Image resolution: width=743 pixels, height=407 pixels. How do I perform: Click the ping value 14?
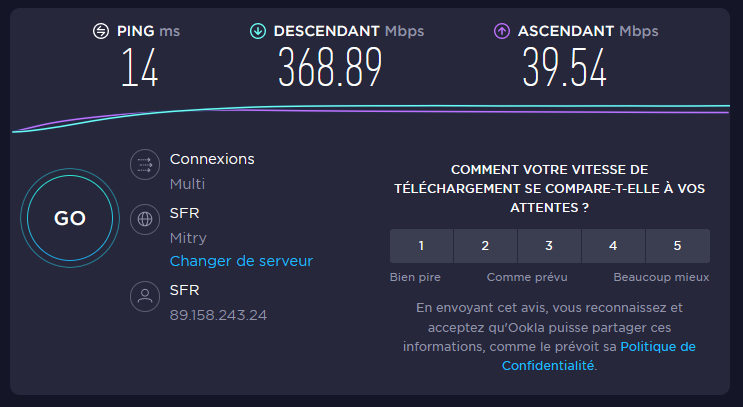point(139,69)
